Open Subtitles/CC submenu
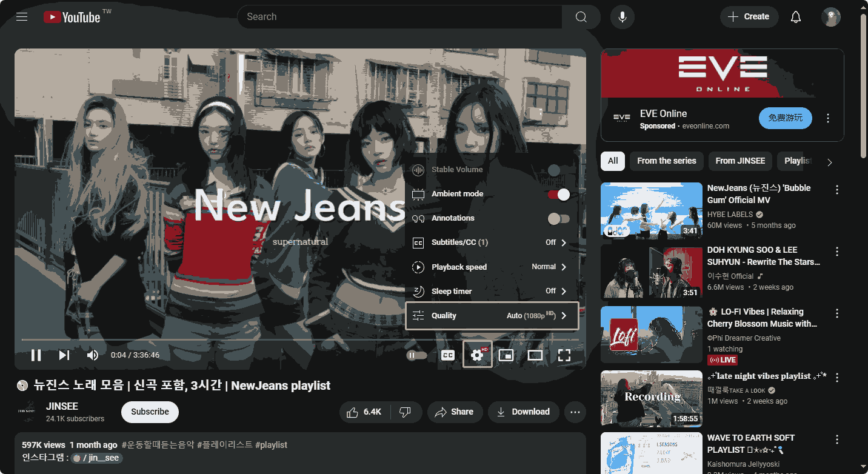The height and width of the screenshot is (474, 868). pyautogui.click(x=492, y=242)
